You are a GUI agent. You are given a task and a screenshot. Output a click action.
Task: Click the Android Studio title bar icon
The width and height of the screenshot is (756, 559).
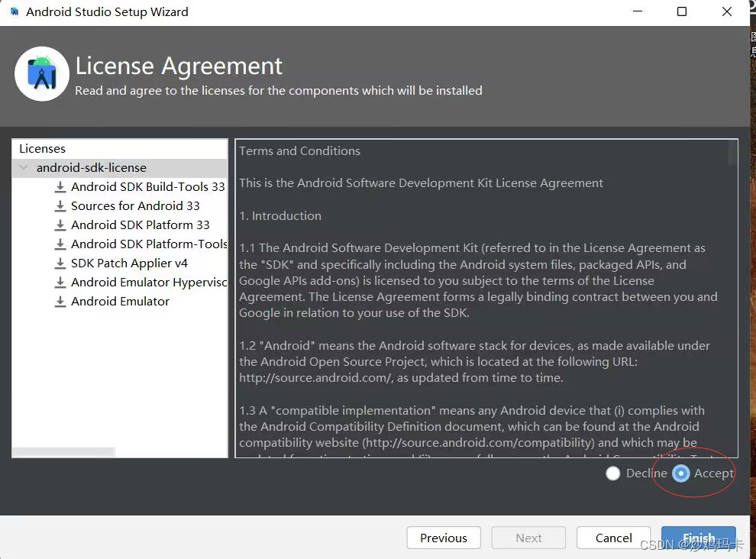[x=15, y=11]
